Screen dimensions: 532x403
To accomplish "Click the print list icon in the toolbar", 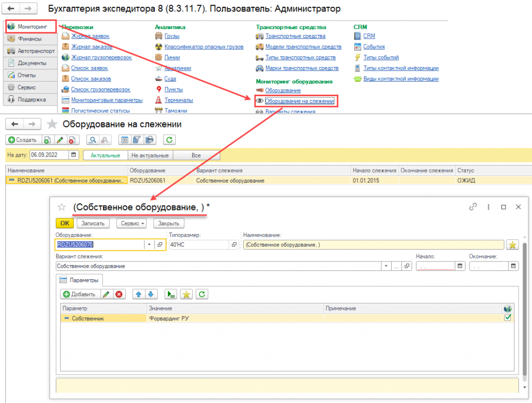I will tap(149, 140).
